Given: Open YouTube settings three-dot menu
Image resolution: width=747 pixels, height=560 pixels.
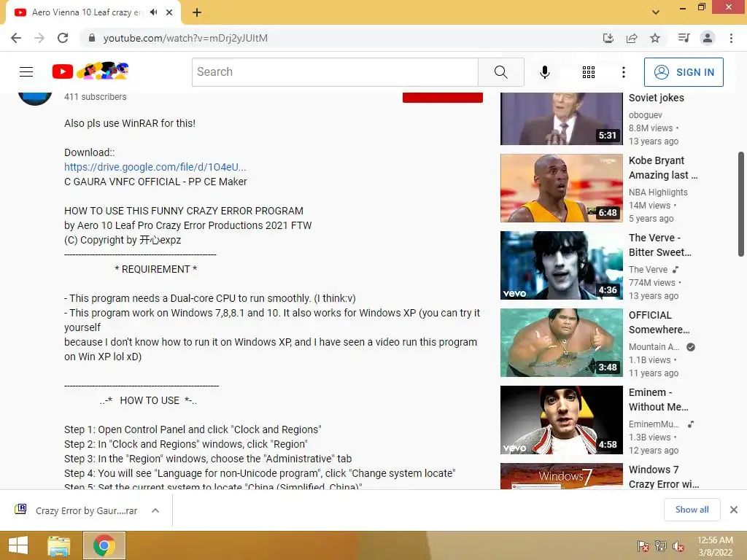Looking at the screenshot, I should coord(624,72).
